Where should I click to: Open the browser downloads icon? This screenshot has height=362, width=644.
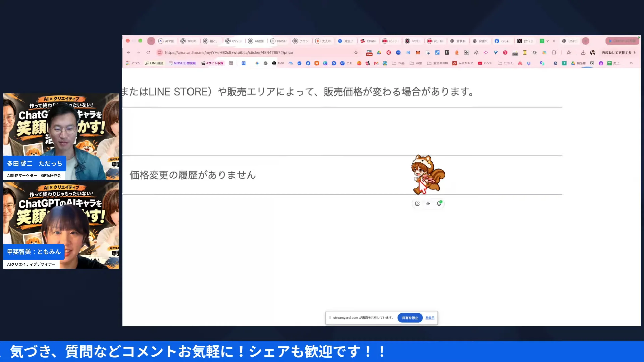[x=583, y=52]
